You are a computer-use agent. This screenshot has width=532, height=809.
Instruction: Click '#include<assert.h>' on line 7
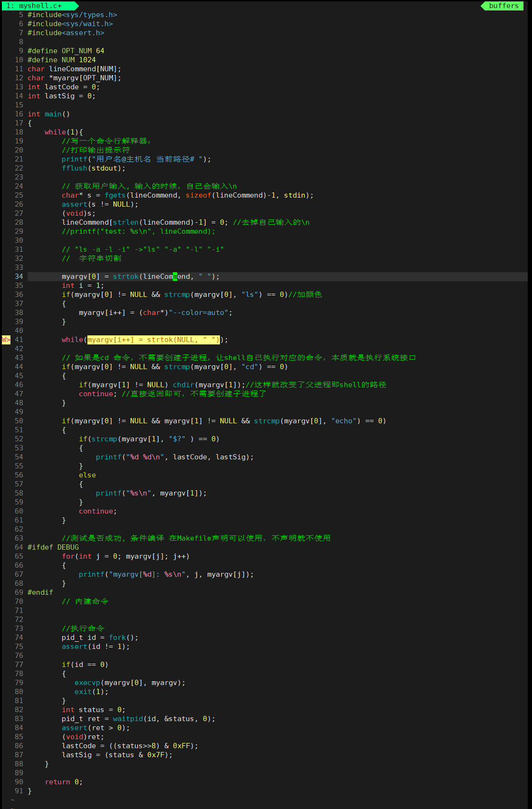pyautogui.click(x=66, y=33)
